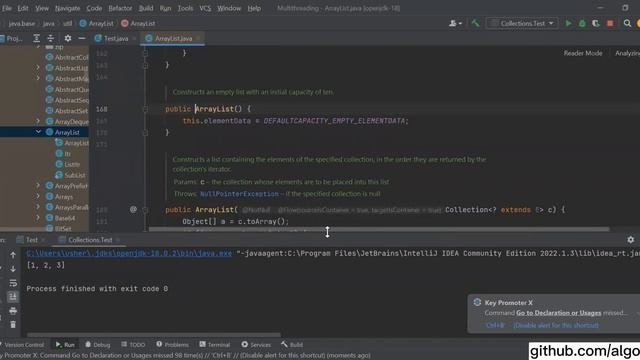The image size is (640, 360).
Task: Run Collections.Test with the green play icon
Action: 568,23
